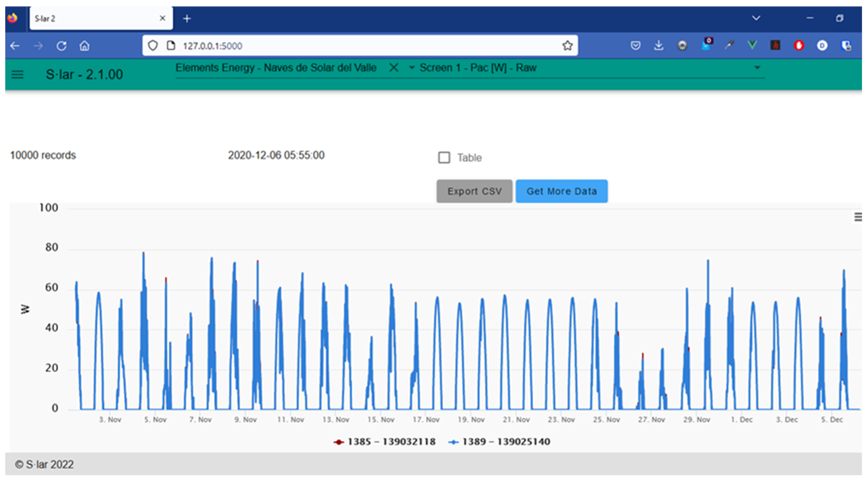The width and height of the screenshot is (868, 482).
Task: Expand the plant selection dropdown arrow
Action: coord(411,68)
